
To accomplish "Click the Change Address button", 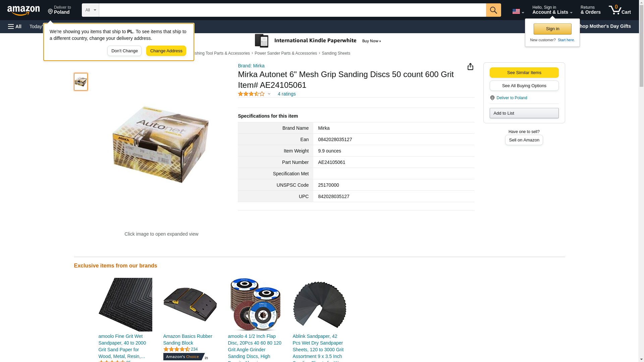I will pyautogui.click(x=166, y=51).
